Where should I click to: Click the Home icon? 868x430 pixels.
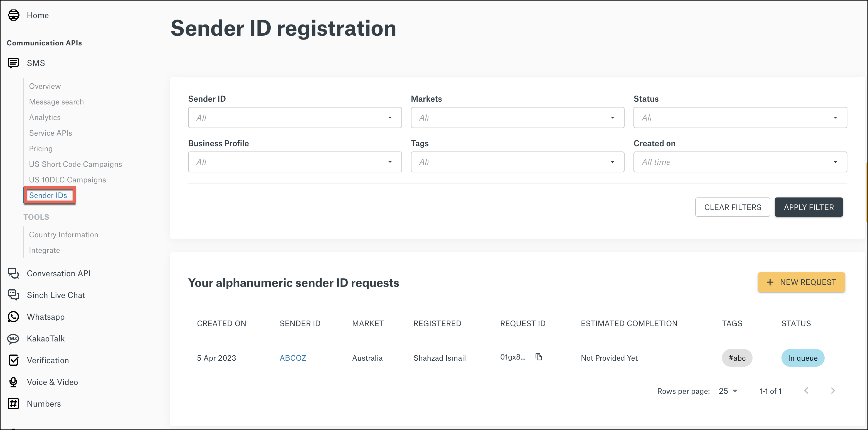tap(13, 15)
